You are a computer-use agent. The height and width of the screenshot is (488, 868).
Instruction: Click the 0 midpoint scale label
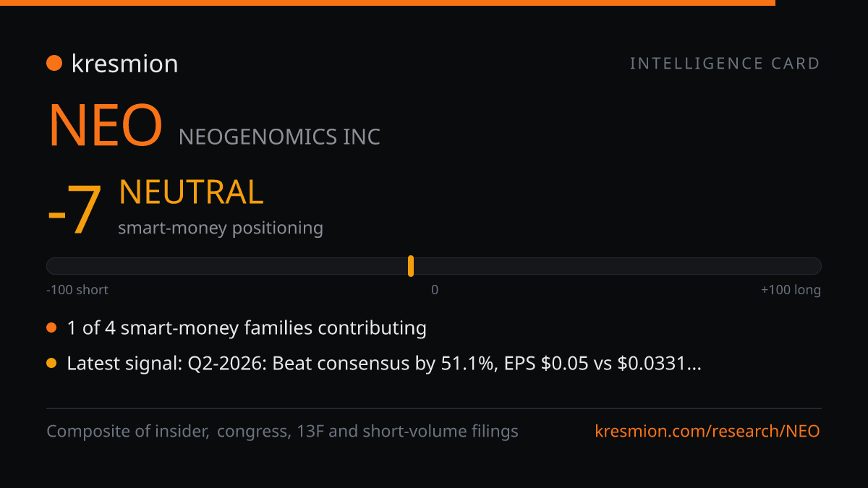435,290
